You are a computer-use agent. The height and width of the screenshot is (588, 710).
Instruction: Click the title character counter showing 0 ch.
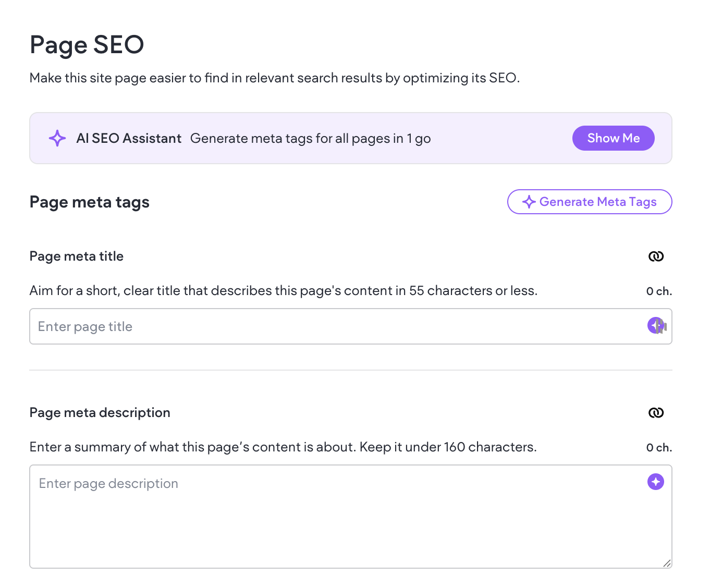[x=658, y=290]
